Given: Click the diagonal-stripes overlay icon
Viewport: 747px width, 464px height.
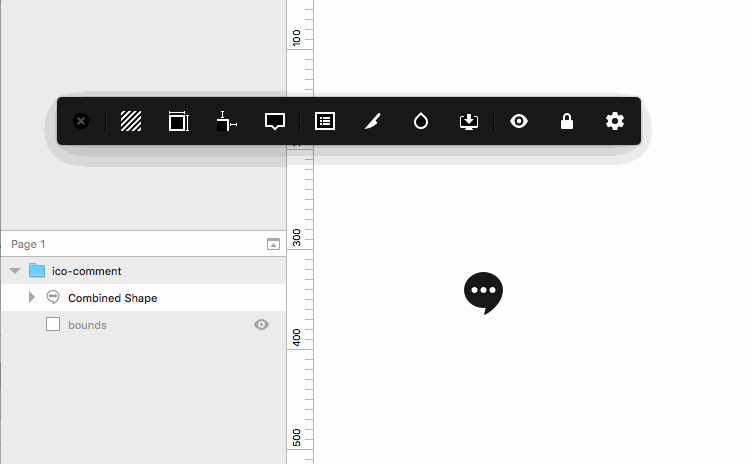Looking at the screenshot, I should tap(131, 121).
